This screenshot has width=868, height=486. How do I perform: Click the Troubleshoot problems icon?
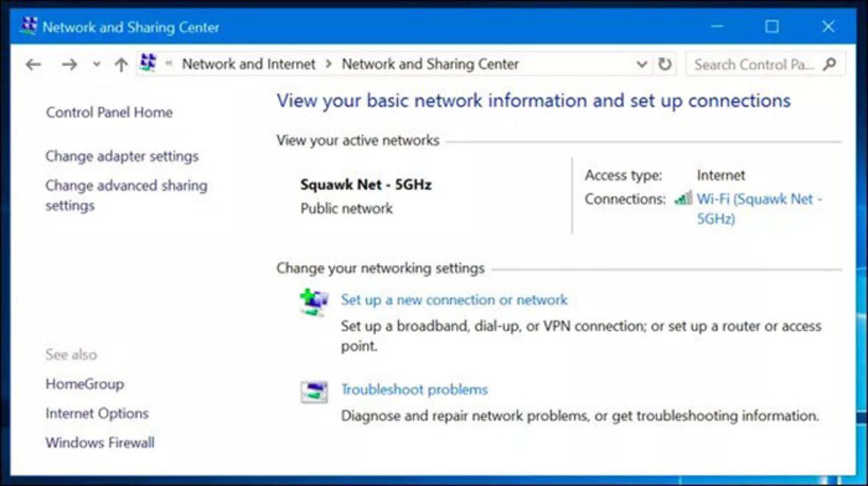(314, 392)
